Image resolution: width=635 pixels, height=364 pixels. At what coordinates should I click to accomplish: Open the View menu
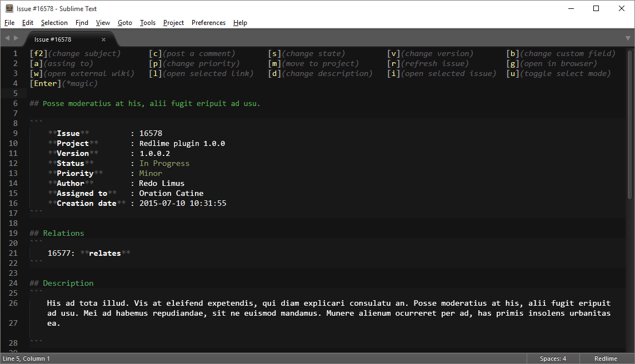coord(103,23)
